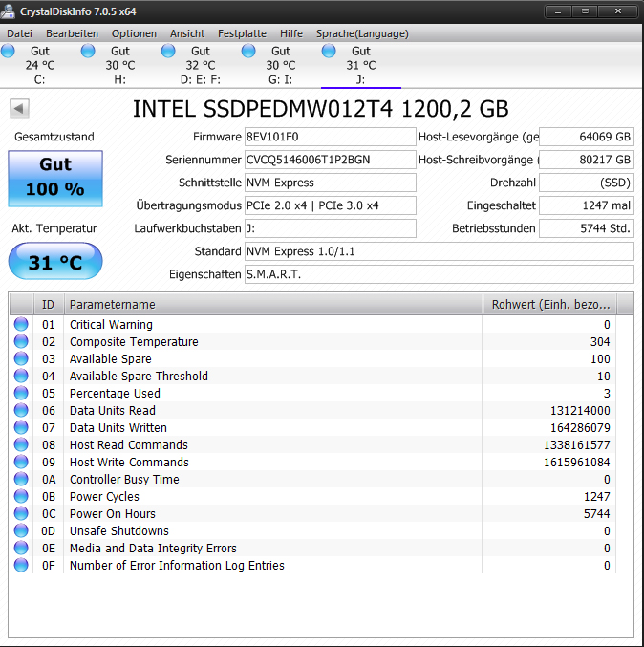The height and width of the screenshot is (647, 644).
Task: Click the status orb for Available Spare Threshold
Action: 21,376
